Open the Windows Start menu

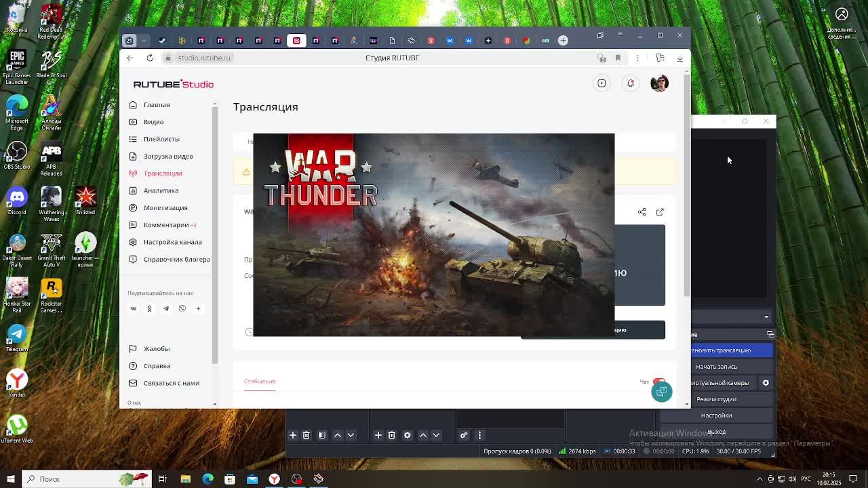[10, 479]
